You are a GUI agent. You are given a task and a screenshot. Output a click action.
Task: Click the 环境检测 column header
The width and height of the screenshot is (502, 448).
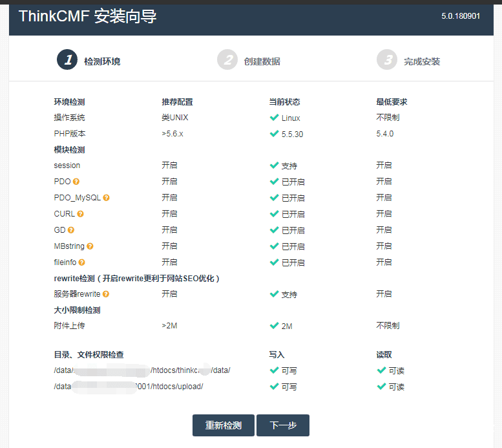tap(69, 102)
